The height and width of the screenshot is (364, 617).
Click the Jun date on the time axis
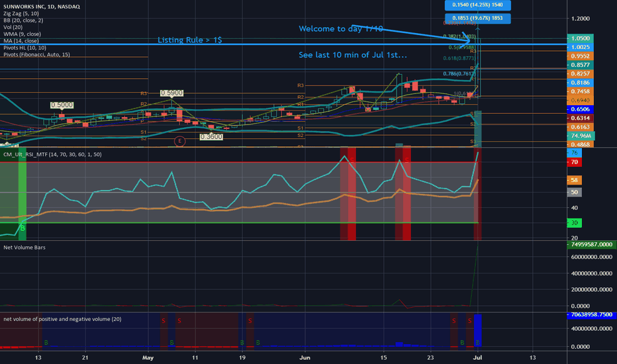click(x=305, y=357)
